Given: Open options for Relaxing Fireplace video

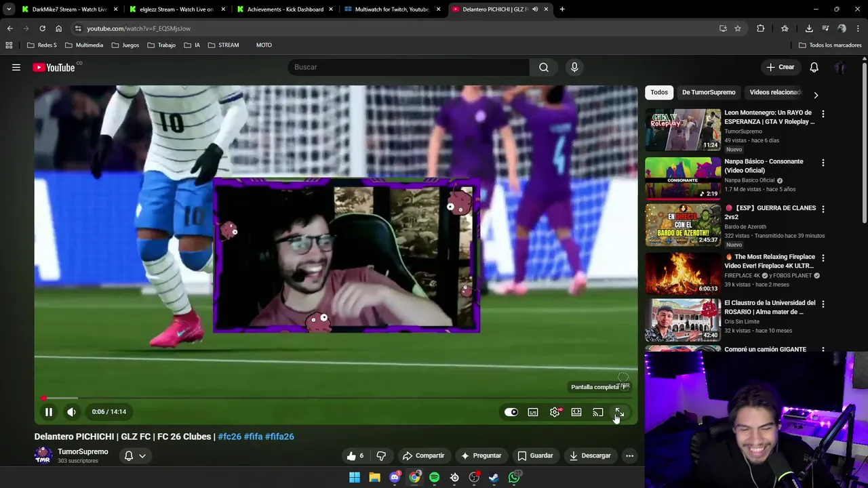Looking at the screenshot, I should pos(823,258).
